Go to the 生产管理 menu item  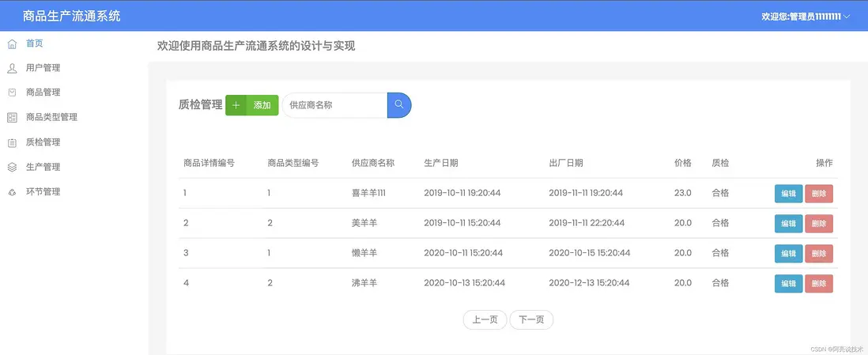pos(43,167)
